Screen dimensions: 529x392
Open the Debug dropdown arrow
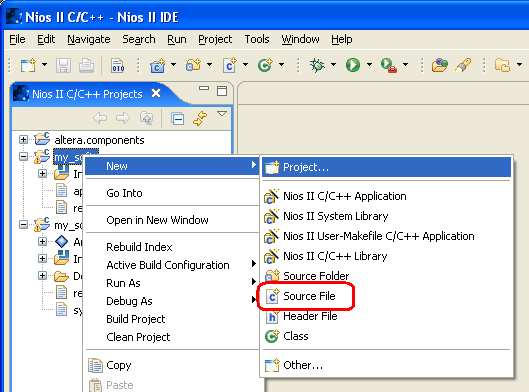[333, 64]
